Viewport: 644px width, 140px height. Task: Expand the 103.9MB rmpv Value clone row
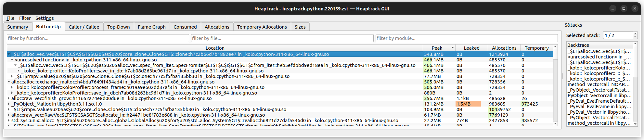9,109
